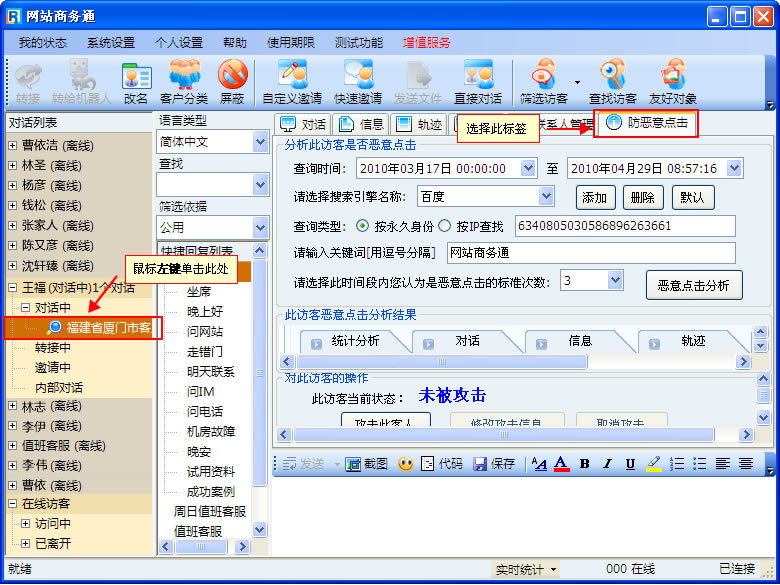Click the numbered list icon
Screen dimensions: 780x585
click(x=677, y=464)
